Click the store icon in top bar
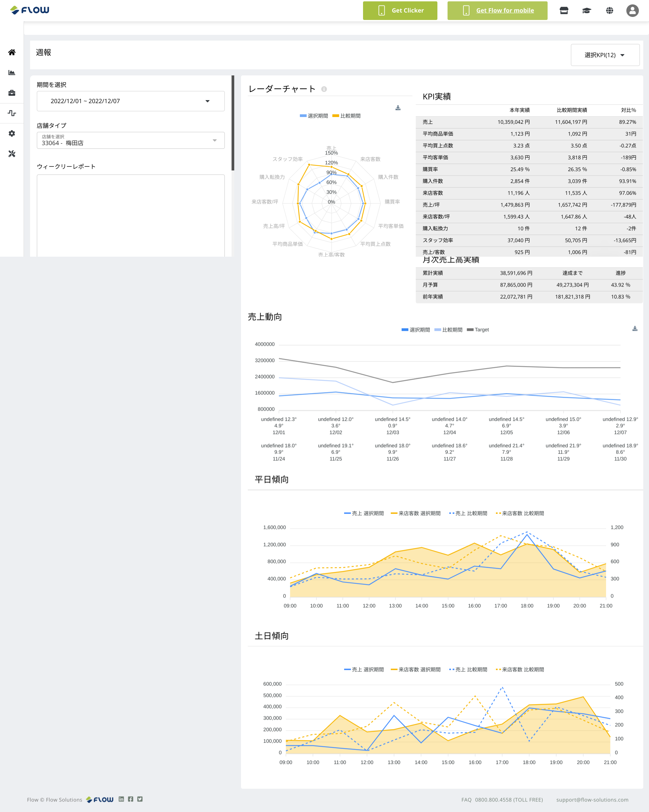Screen dimensions: 649x812 (x=564, y=10)
